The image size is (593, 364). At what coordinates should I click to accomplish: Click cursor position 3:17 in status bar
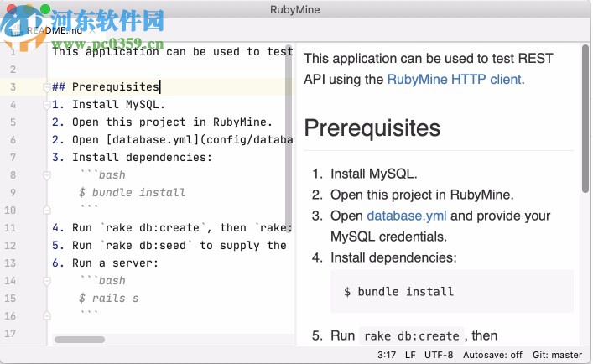387,355
